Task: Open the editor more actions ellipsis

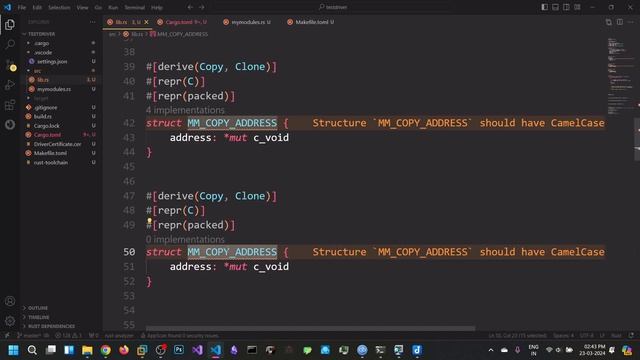Action: point(631,22)
